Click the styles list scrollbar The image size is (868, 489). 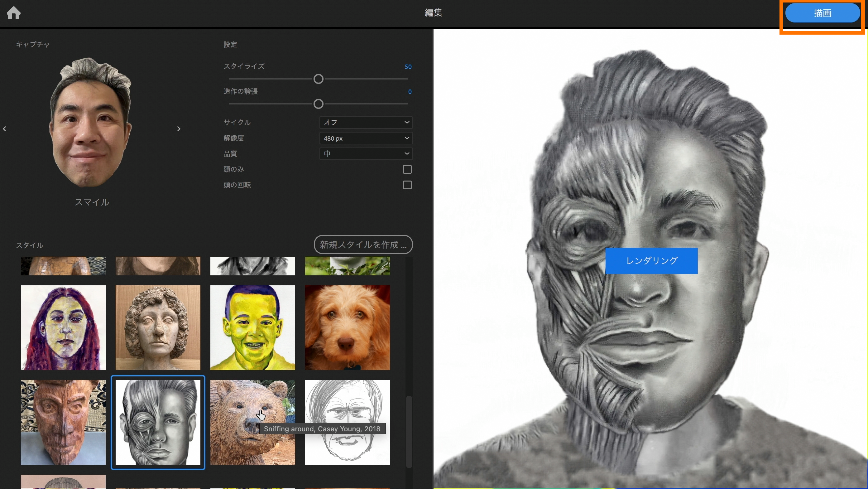(x=409, y=432)
